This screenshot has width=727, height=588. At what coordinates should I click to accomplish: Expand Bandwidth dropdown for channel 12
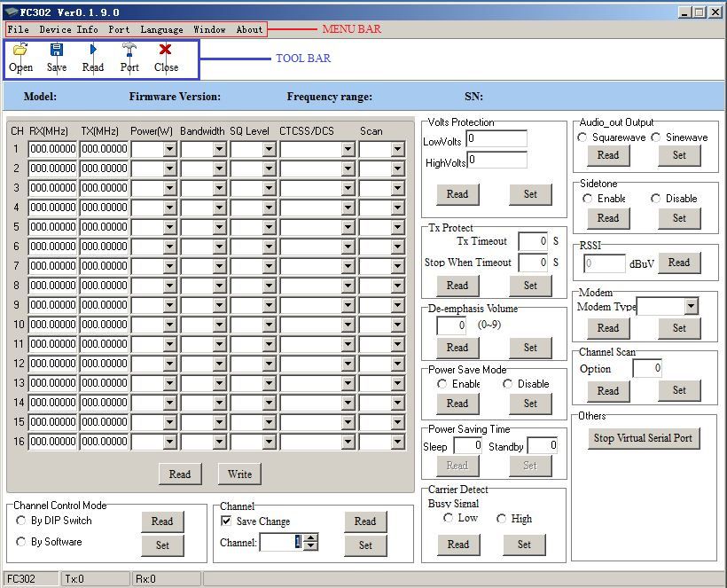tap(219, 364)
